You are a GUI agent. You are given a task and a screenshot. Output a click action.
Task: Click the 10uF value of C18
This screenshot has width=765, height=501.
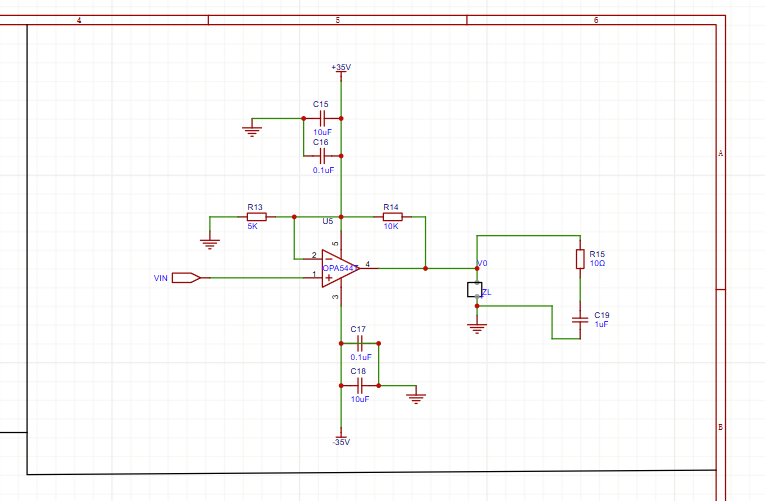click(x=360, y=399)
